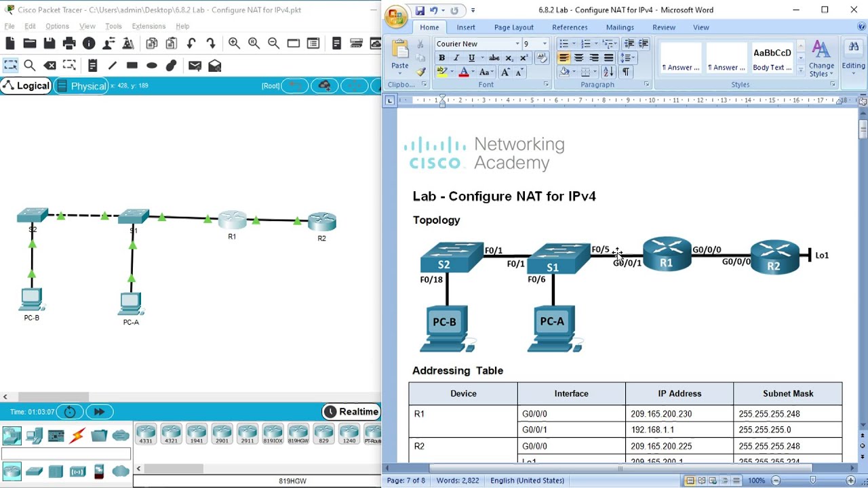Screen dimensions: 868x488
Task: Open a file in Packet Tracer toolbar
Action: tap(29, 43)
